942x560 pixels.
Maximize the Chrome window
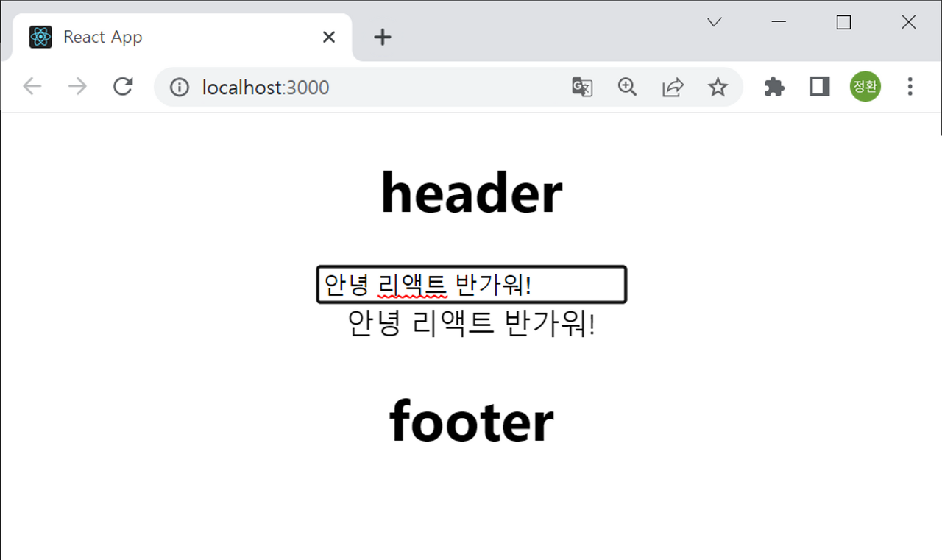click(x=844, y=23)
